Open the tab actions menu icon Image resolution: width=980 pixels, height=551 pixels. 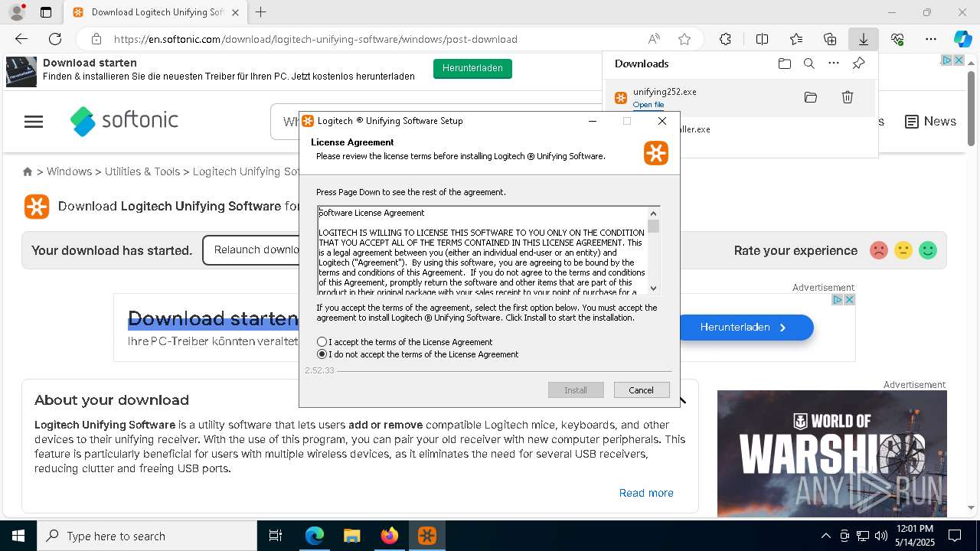46,12
